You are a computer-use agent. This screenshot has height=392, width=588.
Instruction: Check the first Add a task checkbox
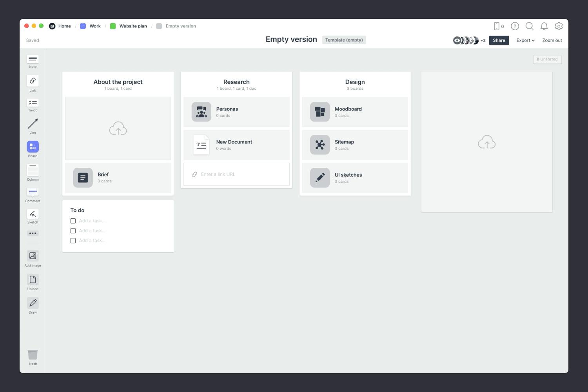(x=73, y=221)
